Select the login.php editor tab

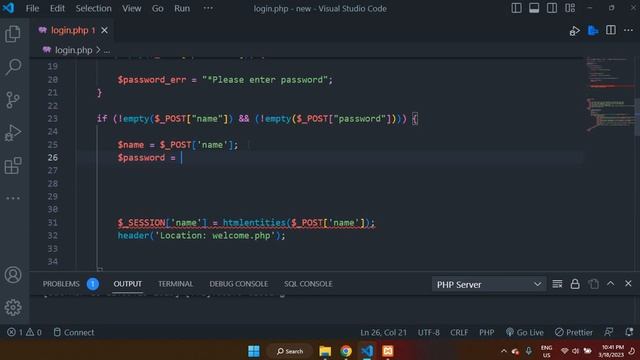point(72,30)
